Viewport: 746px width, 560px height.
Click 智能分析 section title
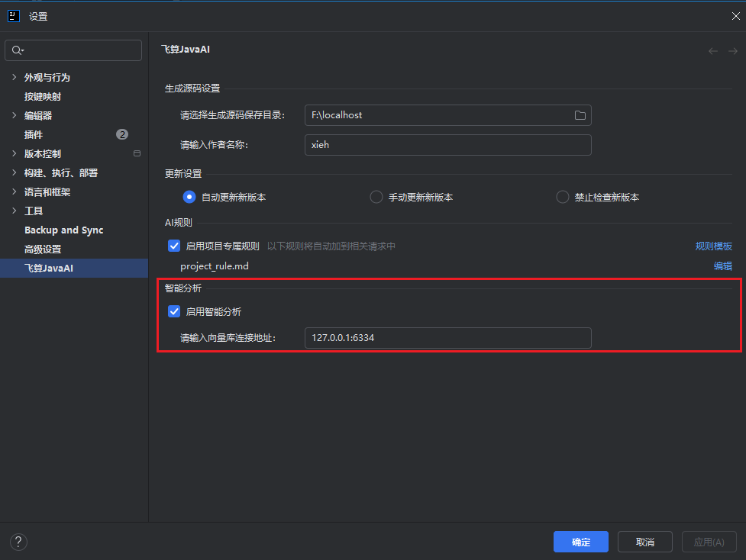(x=183, y=288)
